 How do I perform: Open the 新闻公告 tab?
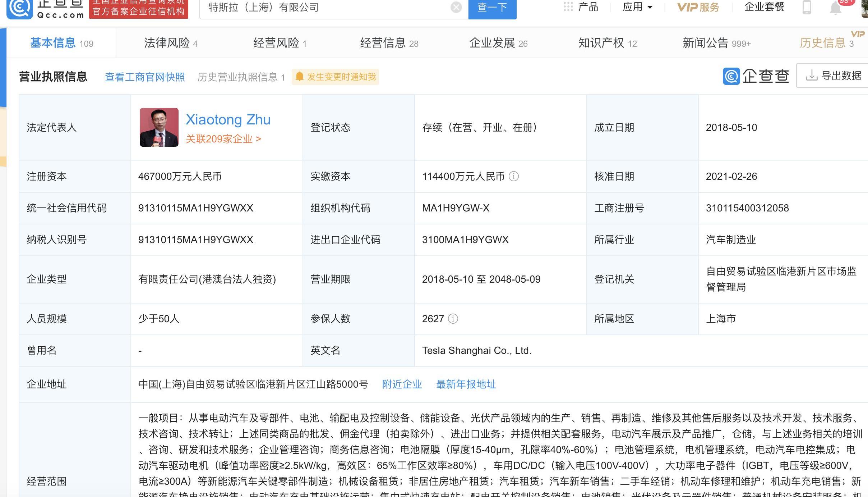pyautogui.click(x=717, y=43)
